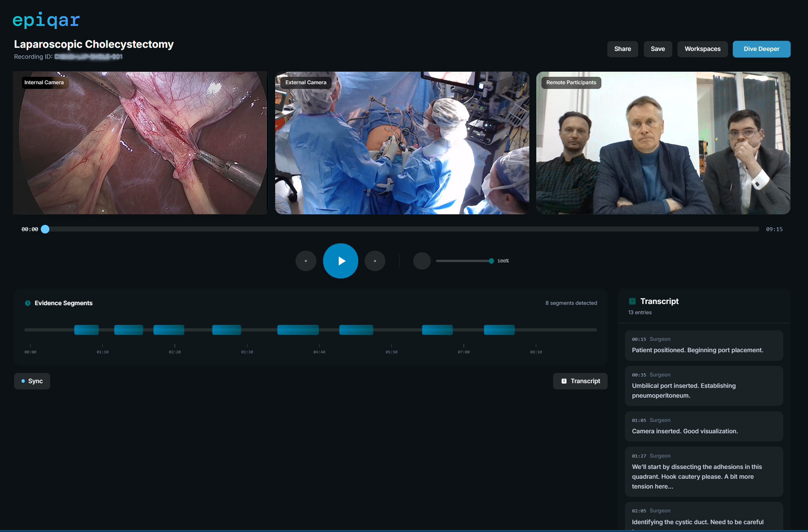Screen dimensions: 808x532
Task: Toggle the Sync option
Action: click(x=32, y=381)
